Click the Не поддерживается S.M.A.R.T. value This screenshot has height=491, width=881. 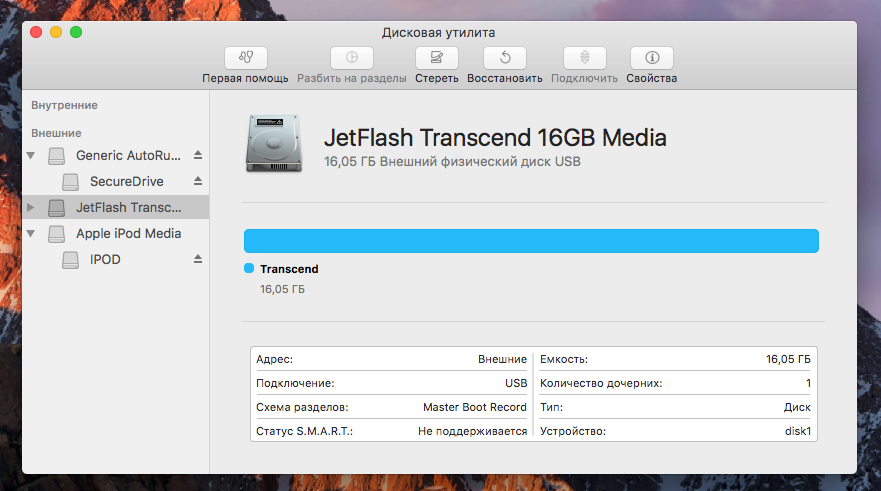click(473, 431)
